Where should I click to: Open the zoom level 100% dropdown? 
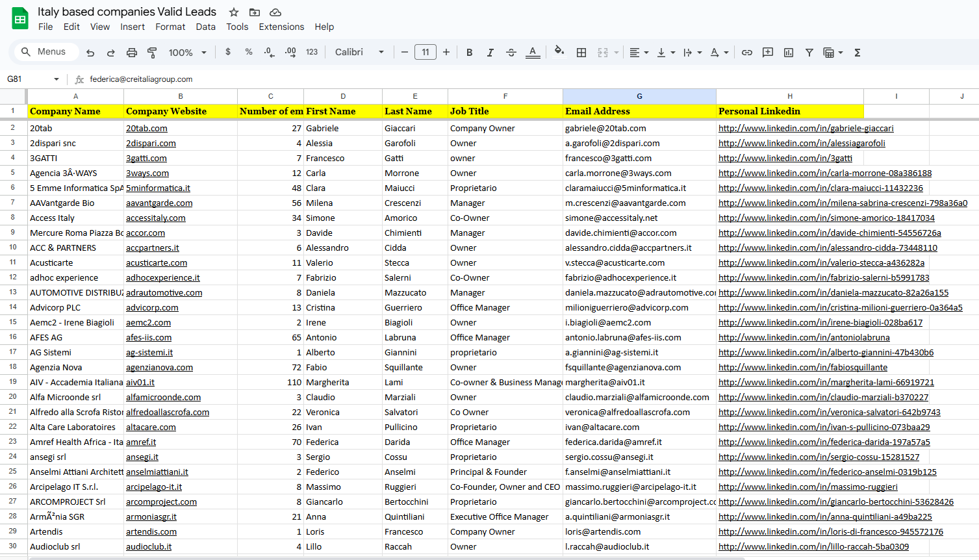pyautogui.click(x=187, y=53)
